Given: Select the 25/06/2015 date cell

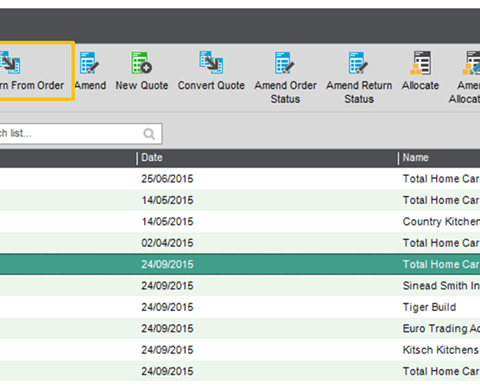Looking at the screenshot, I should [167, 179].
